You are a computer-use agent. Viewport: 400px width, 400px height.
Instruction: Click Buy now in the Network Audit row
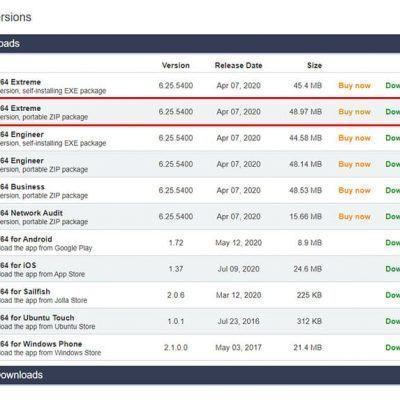tap(354, 217)
